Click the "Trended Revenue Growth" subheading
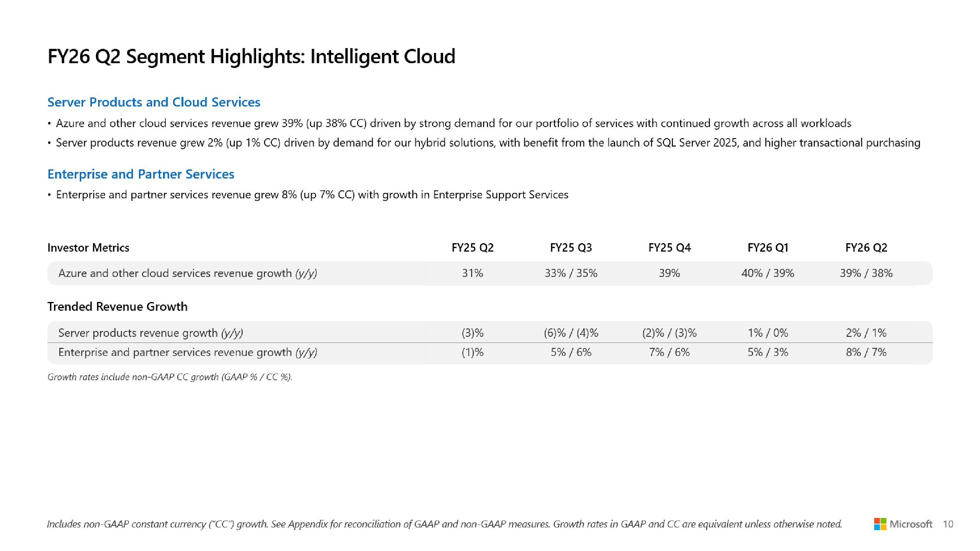The height and width of the screenshot is (551, 980). click(x=117, y=306)
